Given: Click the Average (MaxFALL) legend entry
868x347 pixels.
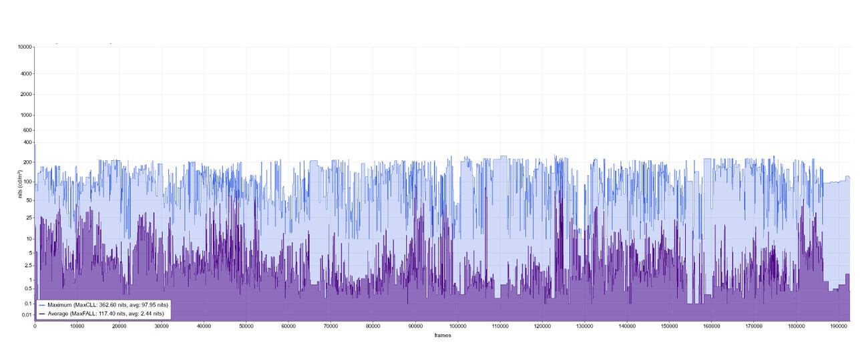Looking at the screenshot, I should pos(101,313).
